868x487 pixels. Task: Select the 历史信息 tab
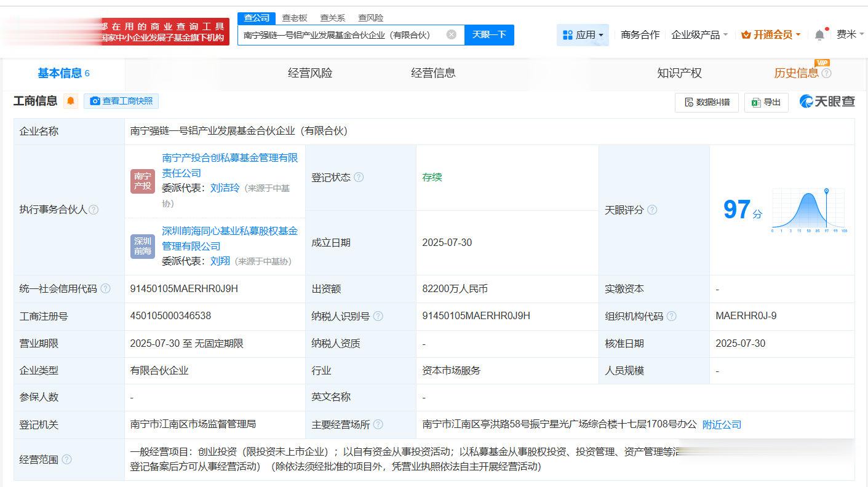pyautogui.click(x=796, y=73)
